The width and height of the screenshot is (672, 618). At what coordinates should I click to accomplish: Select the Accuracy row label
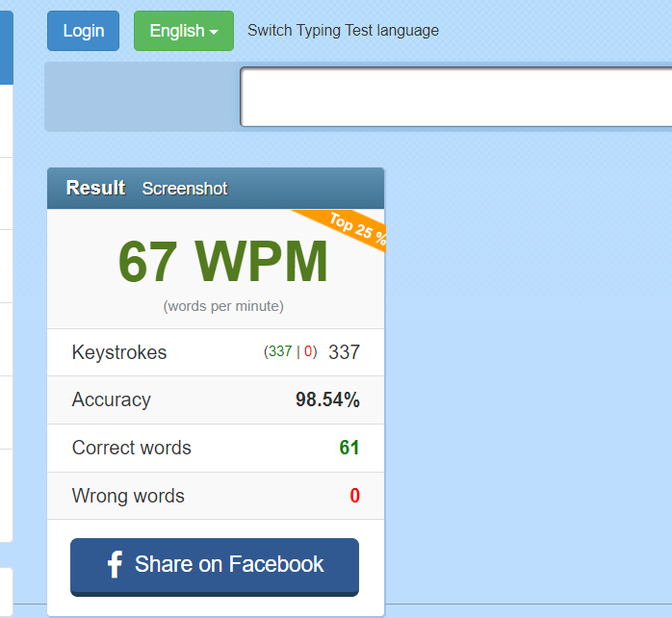112,399
